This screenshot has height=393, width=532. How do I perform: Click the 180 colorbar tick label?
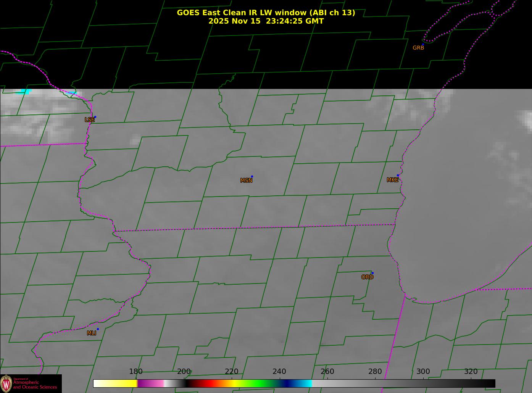pyautogui.click(x=136, y=372)
